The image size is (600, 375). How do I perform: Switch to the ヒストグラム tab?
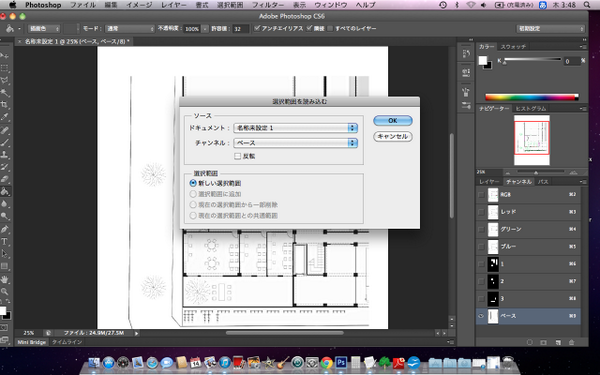(531, 109)
